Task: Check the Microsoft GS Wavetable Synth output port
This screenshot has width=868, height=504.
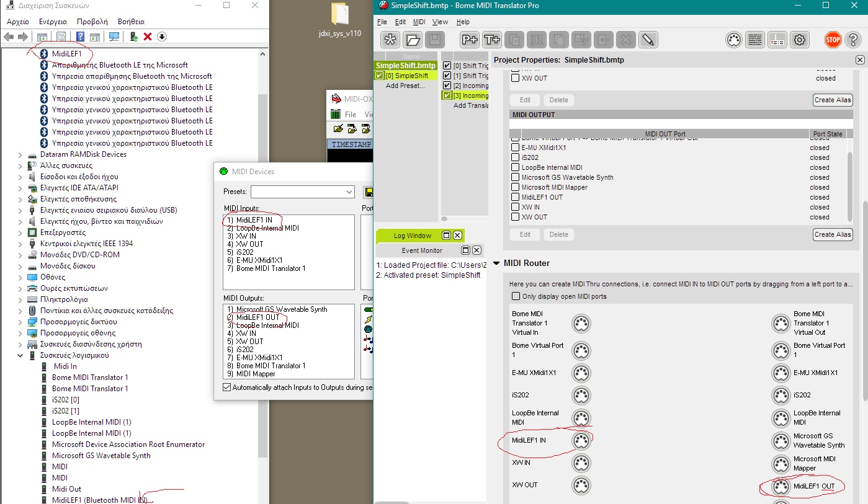Action: 515,177
